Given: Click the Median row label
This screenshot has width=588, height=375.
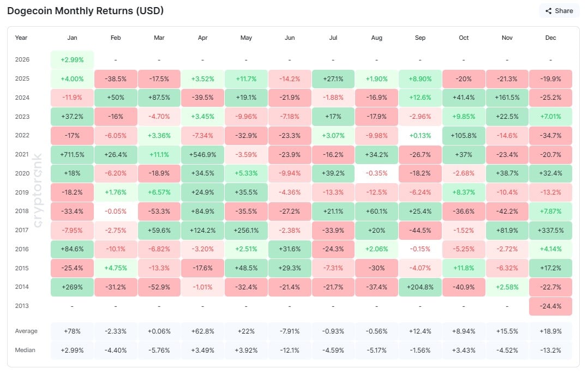Looking at the screenshot, I should pyautogui.click(x=25, y=350).
